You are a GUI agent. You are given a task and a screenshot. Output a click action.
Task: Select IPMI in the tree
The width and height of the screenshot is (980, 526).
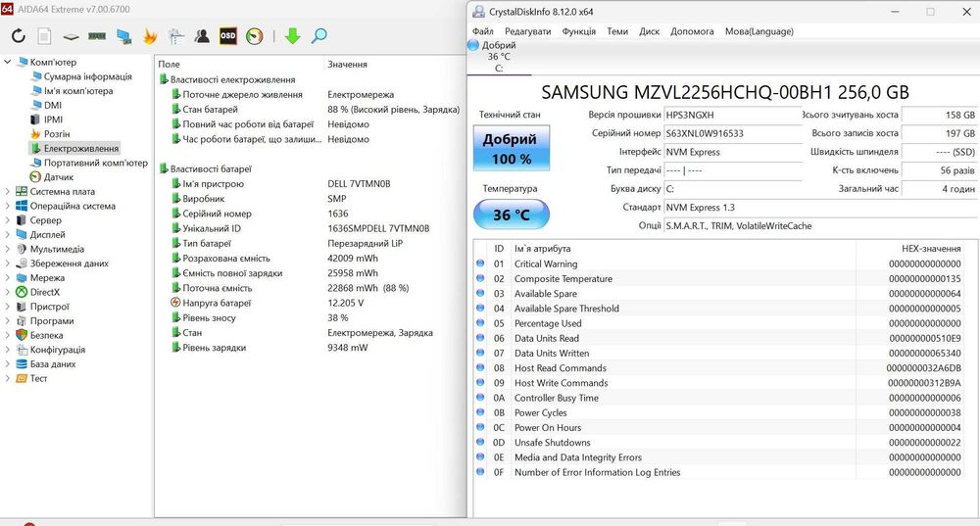coord(53,120)
